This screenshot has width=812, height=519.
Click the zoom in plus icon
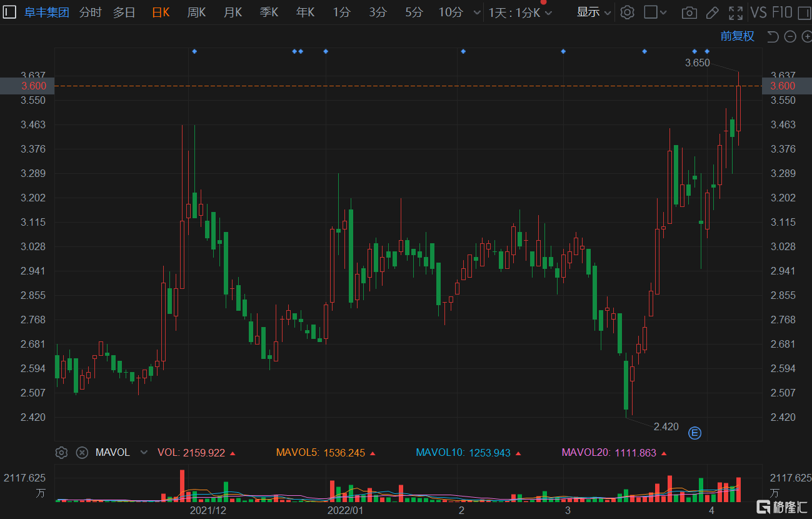[806, 37]
